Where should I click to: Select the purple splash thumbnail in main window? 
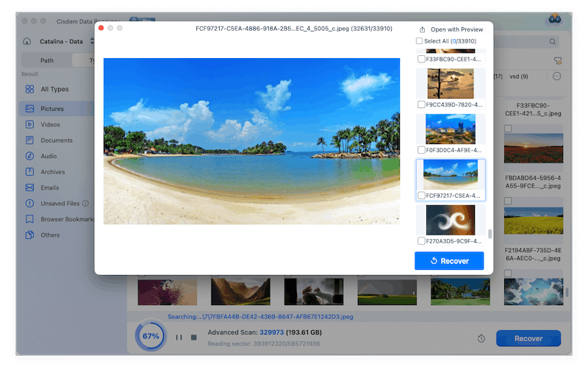(168, 291)
